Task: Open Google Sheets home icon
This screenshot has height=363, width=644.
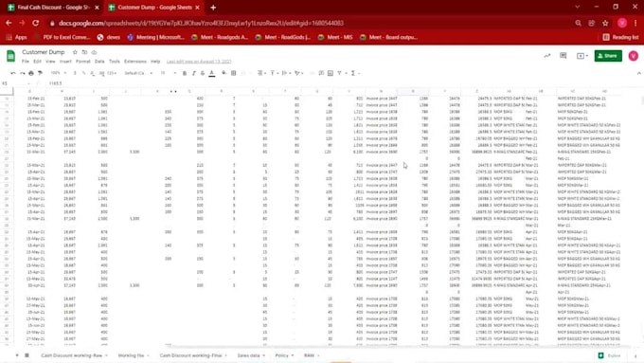Action: tap(10, 56)
